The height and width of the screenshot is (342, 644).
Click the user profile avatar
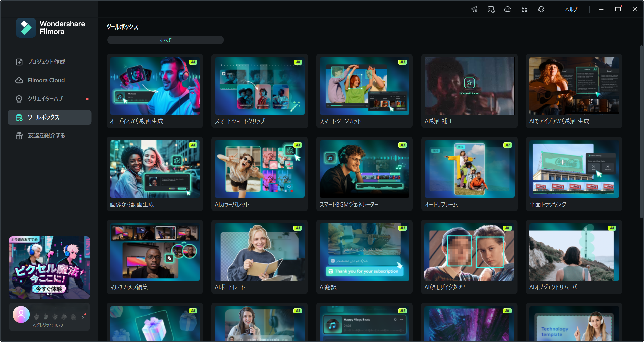21,315
